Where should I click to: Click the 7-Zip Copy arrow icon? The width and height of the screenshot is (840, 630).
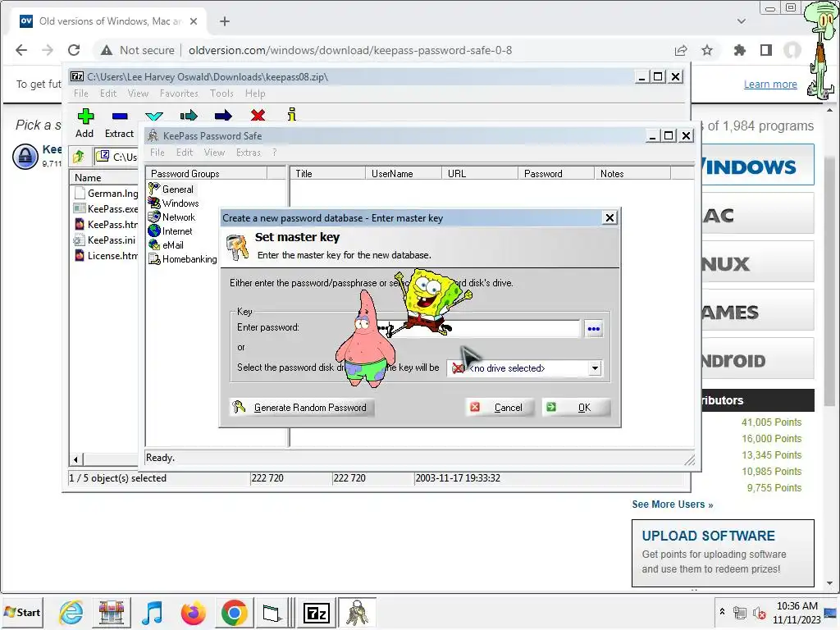(189, 116)
